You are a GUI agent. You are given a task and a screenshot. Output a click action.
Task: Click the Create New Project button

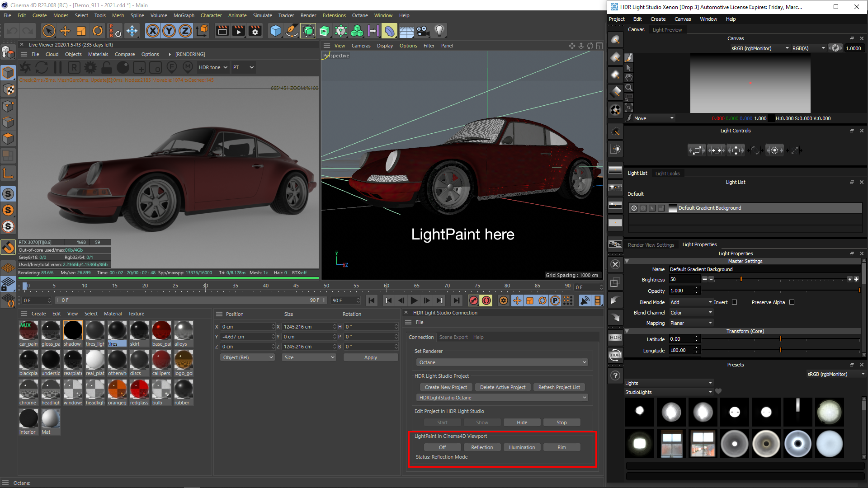coord(446,387)
